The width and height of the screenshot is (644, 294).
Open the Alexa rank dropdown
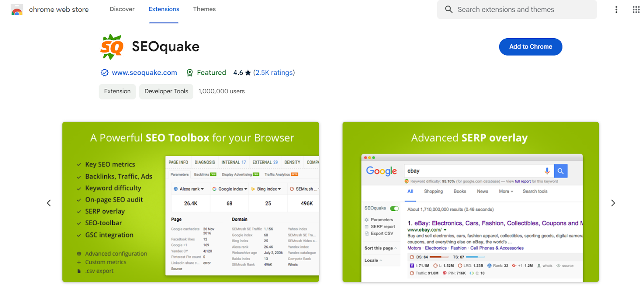pos(189,189)
